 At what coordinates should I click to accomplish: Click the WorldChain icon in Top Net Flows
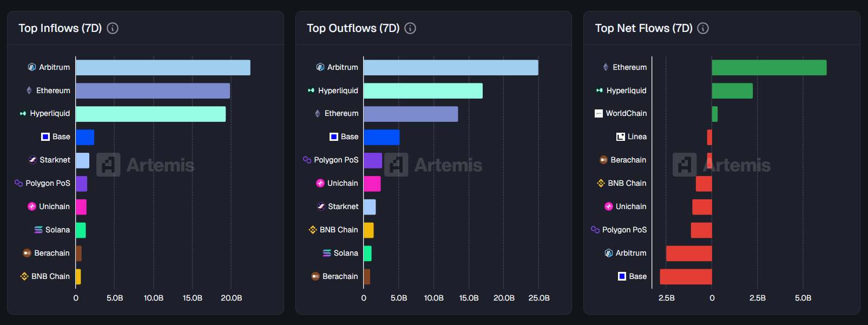tap(599, 113)
